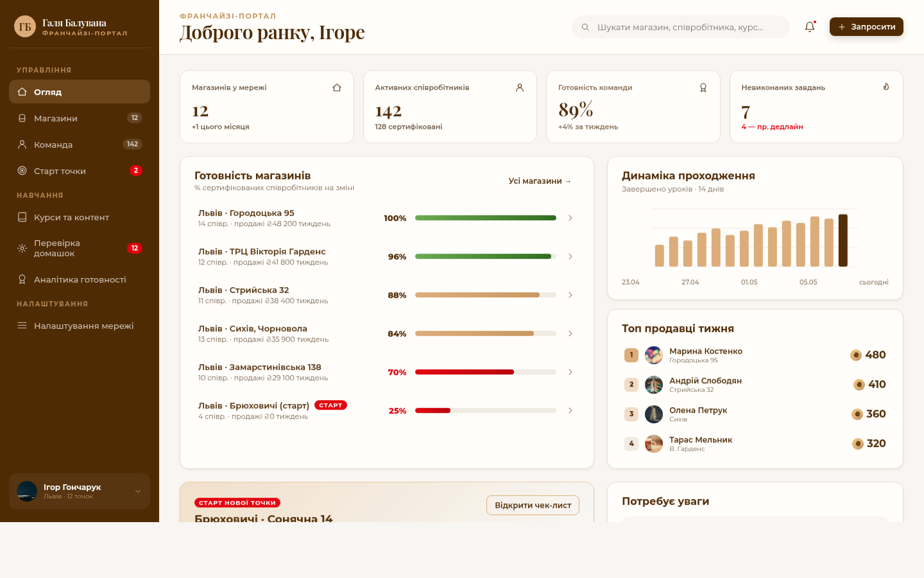Open Замарстинівська 138 row chevron
Screen dimensions: 924x578
click(570, 372)
